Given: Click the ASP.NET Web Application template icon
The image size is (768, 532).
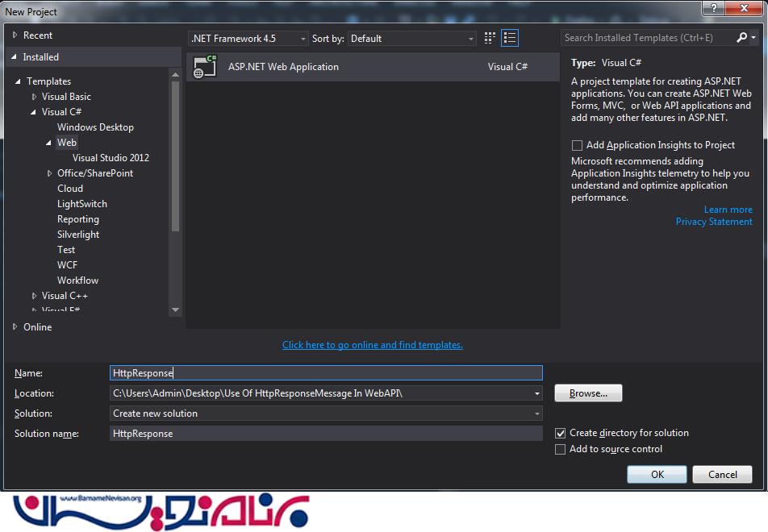Looking at the screenshot, I should point(204,67).
